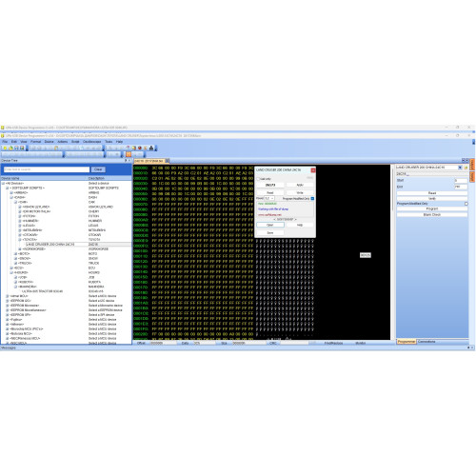Toggle the checkbox at top of LAND CRUISER dialog
The height and width of the screenshot is (476, 476).
click(258, 179)
